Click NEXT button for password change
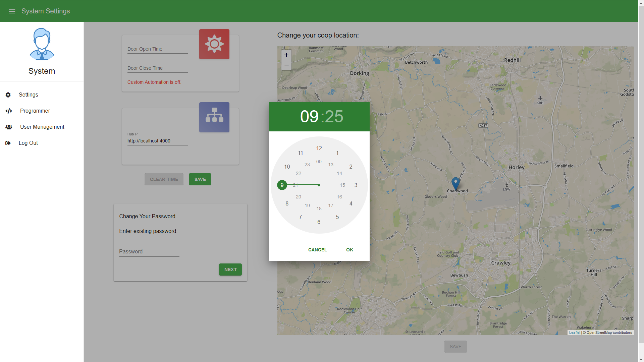Viewport: 644px width, 362px height. [x=230, y=269]
